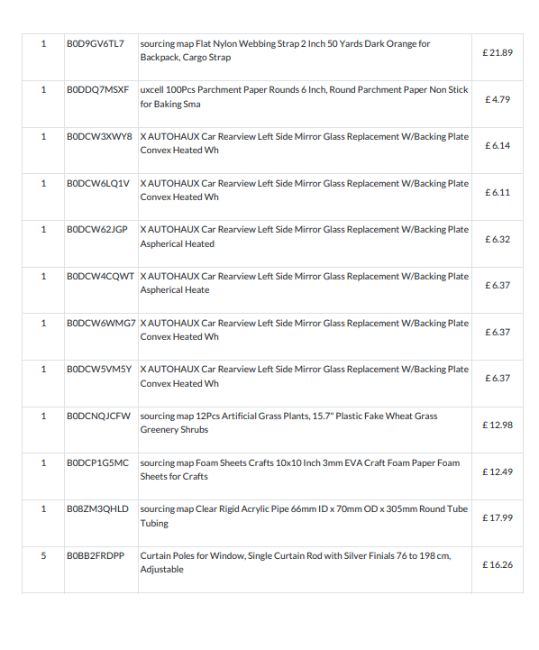
Task: Click product code B0DCNQJCFW
Action: coord(99,416)
